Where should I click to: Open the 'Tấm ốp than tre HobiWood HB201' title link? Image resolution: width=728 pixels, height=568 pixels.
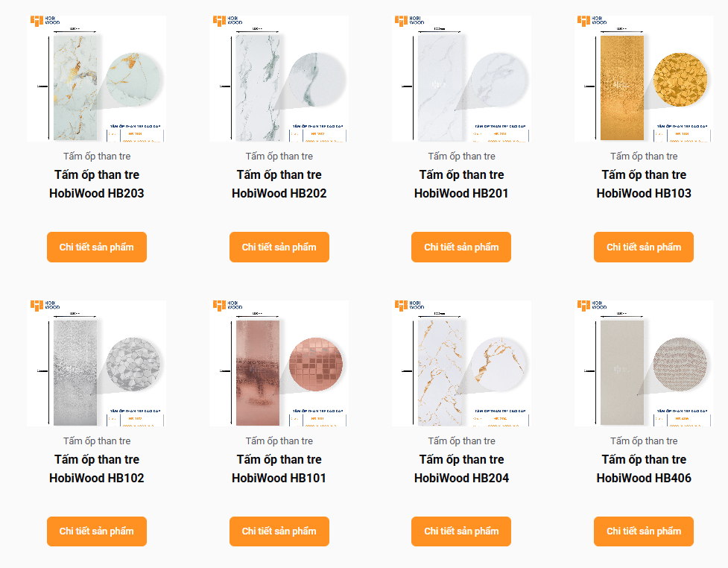[461, 184]
